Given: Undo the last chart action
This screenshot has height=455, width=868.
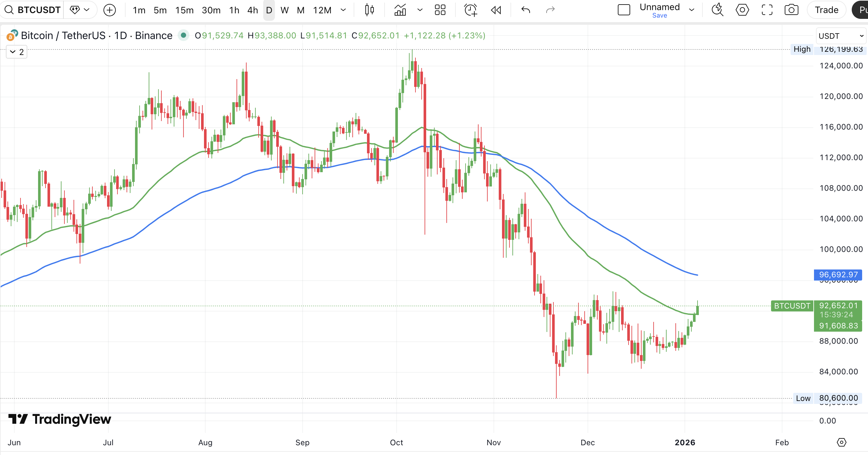Looking at the screenshot, I should pyautogui.click(x=526, y=10).
